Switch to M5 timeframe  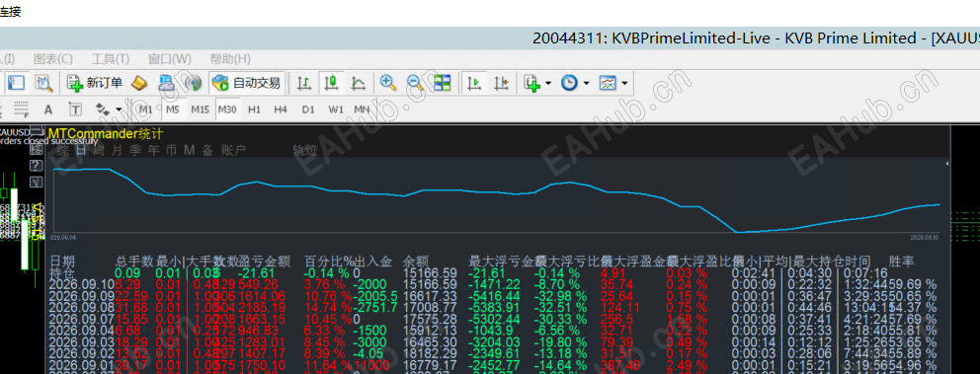[173, 110]
